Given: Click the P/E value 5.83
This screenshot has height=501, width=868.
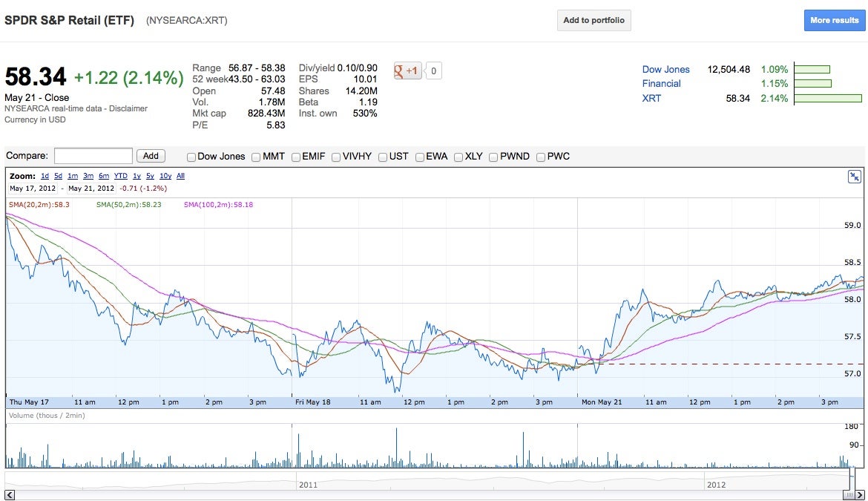Looking at the screenshot, I should tap(276, 125).
